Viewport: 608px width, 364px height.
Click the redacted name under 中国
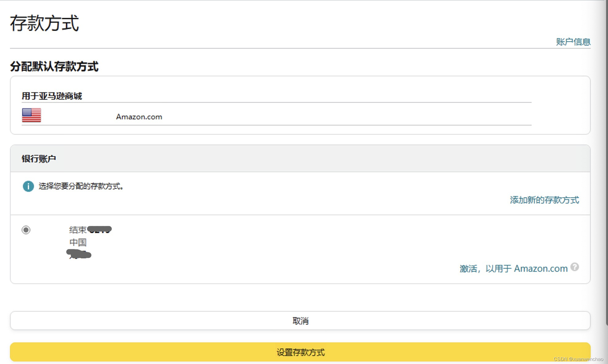pyautogui.click(x=79, y=254)
